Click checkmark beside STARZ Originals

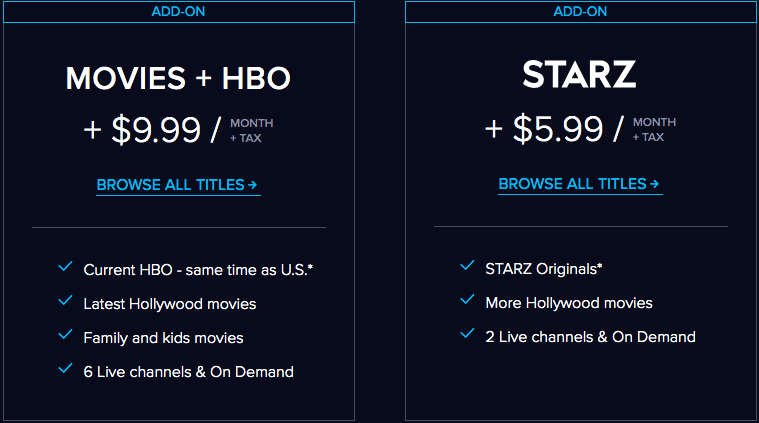[x=467, y=266]
